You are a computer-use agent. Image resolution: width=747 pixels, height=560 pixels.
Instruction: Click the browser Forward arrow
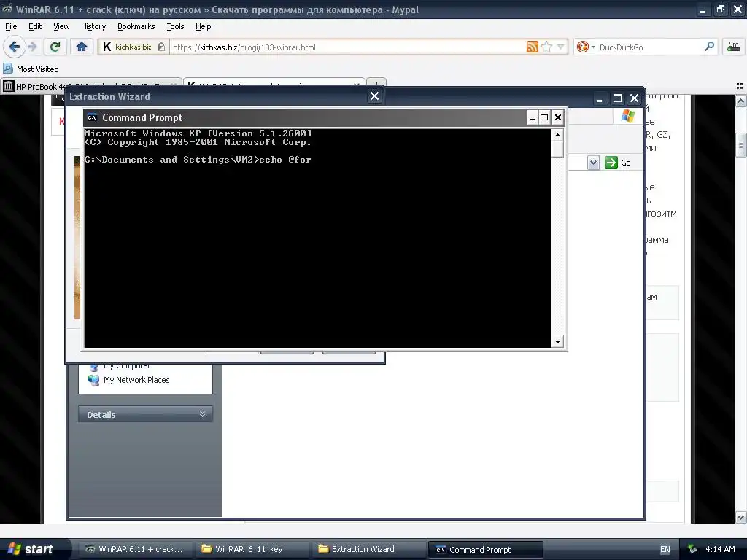32,47
